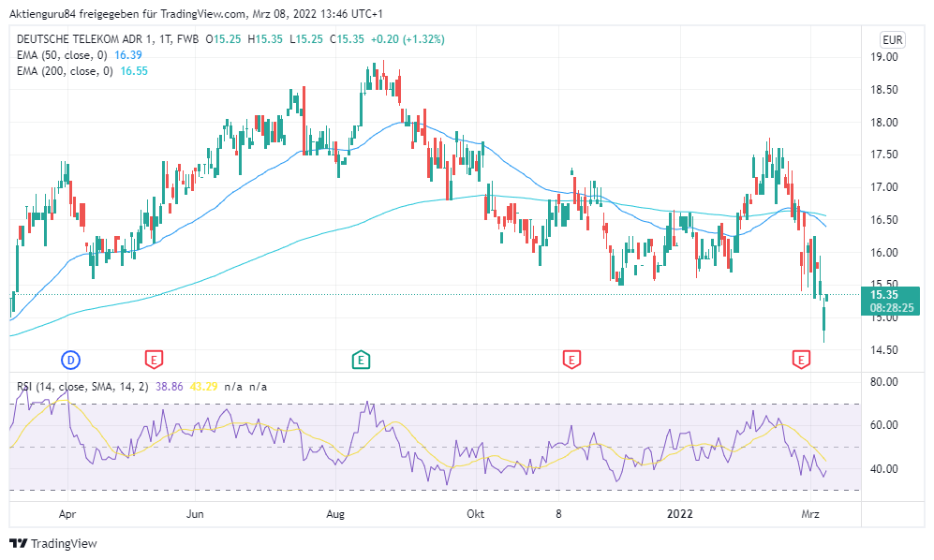
Task: Click the EMA 200 value 16.55
Action: tap(134, 71)
